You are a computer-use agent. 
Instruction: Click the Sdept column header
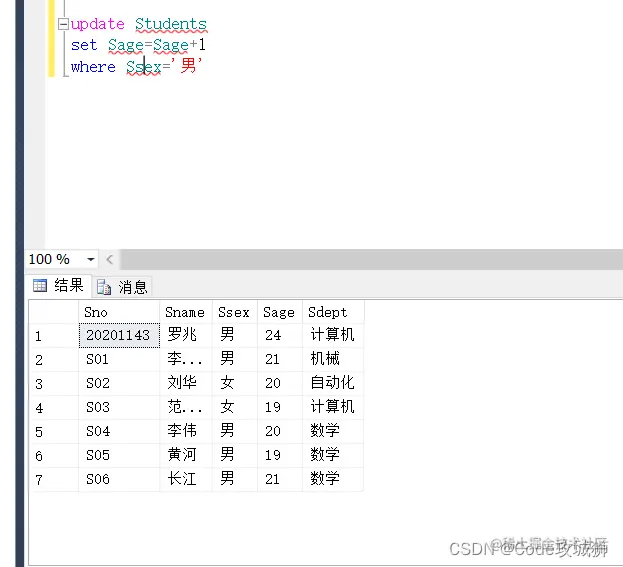pos(333,312)
